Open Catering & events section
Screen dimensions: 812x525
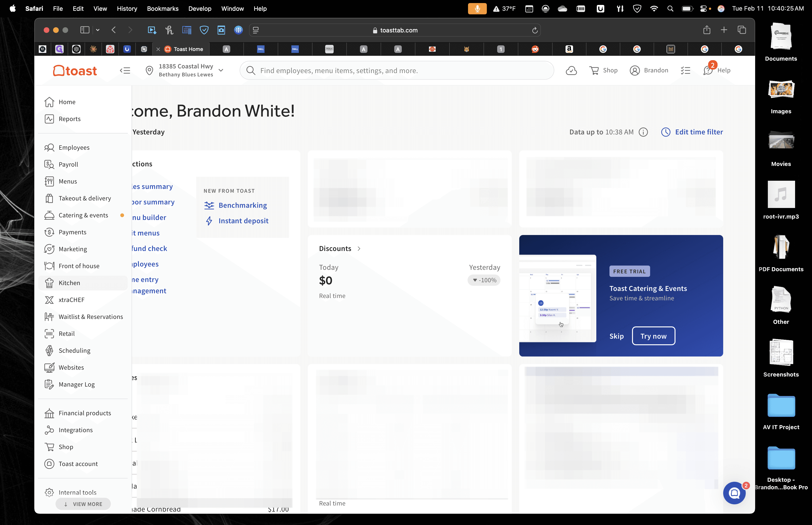[x=83, y=215]
